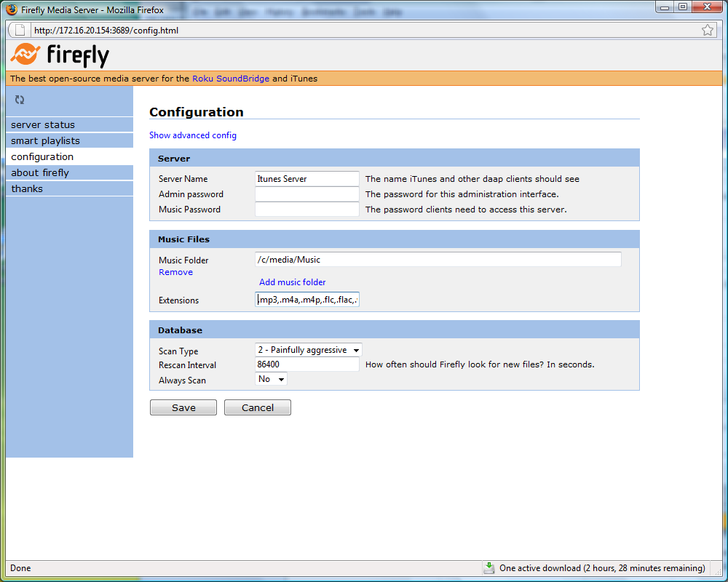Open the server status page
728x582 pixels.
pyautogui.click(x=70, y=124)
